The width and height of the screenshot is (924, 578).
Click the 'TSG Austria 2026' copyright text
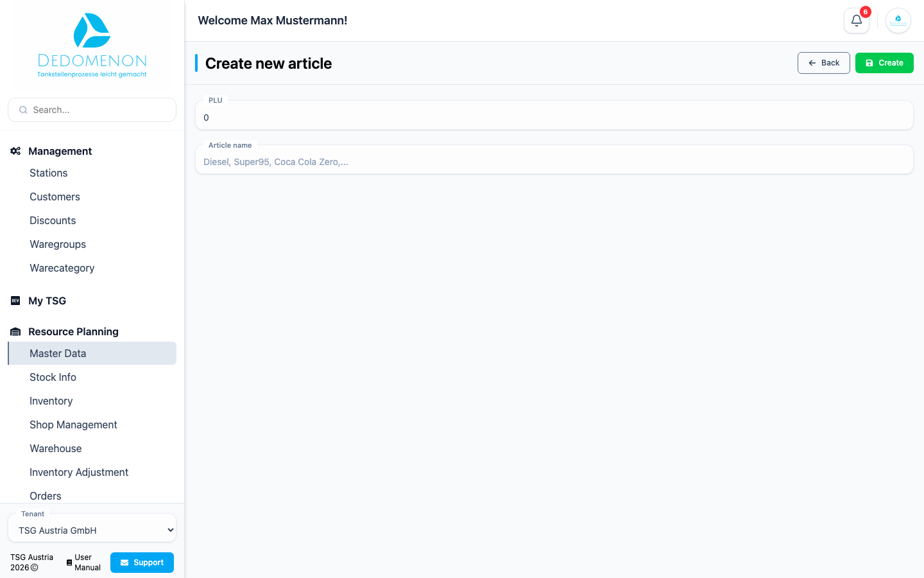32,563
